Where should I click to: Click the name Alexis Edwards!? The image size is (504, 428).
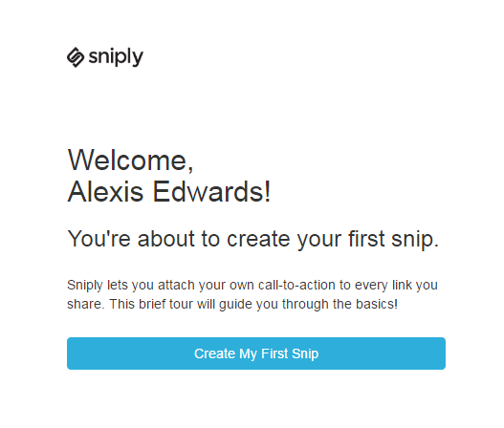pyautogui.click(x=169, y=192)
